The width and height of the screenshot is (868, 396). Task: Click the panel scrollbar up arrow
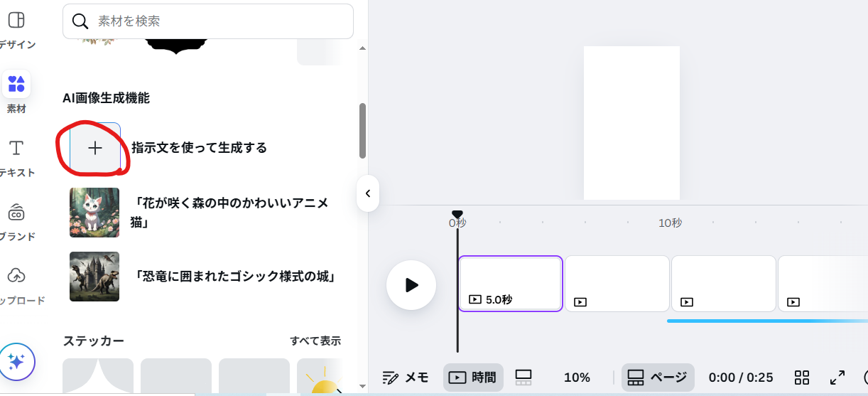pos(362,48)
